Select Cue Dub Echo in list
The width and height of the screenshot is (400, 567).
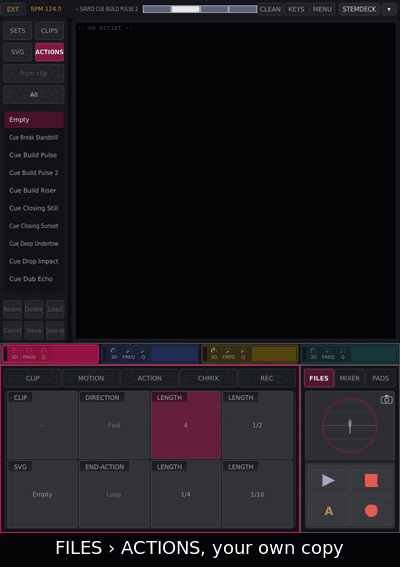[34, 279]
